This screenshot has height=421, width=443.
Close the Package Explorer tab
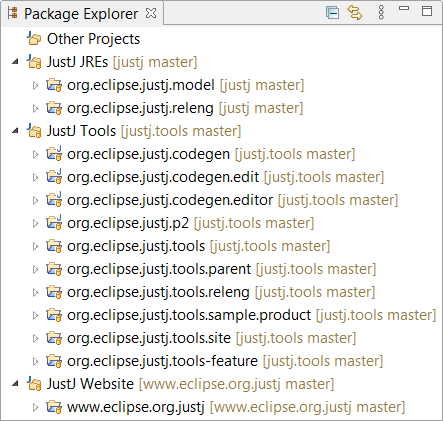(151, 13)
